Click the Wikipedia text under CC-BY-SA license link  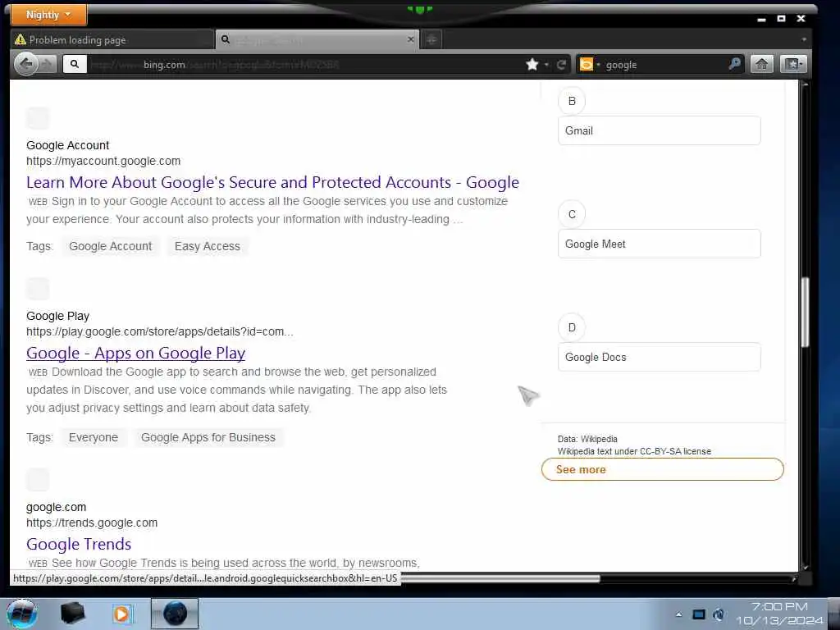pyautogui.click(x=634, y=451)
